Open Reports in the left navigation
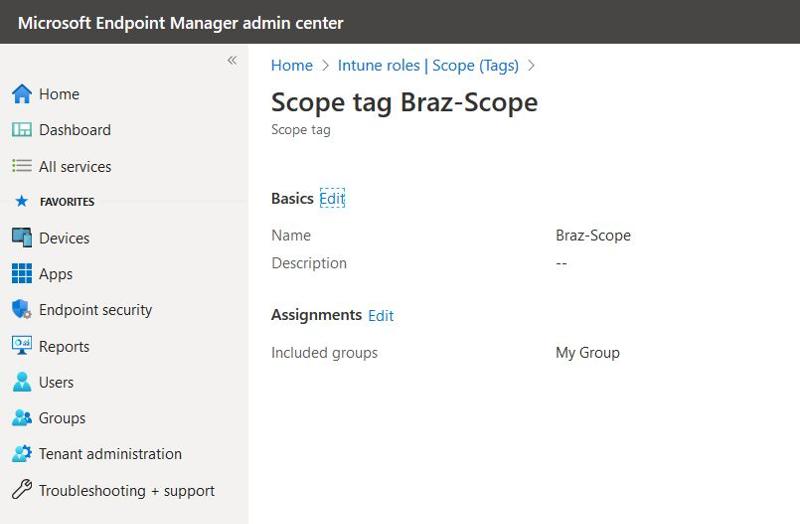The image size is (800, 524). [64, 346]
